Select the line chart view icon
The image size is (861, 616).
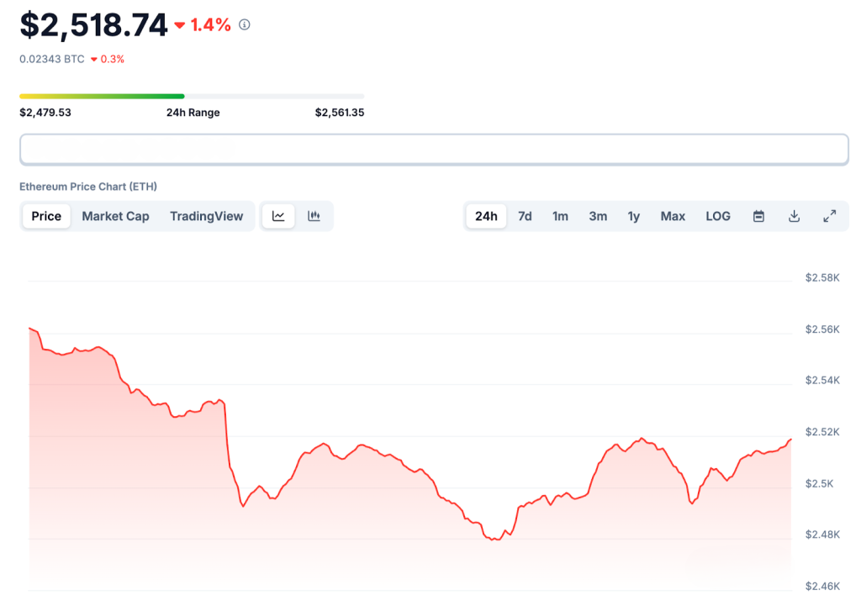278,216
